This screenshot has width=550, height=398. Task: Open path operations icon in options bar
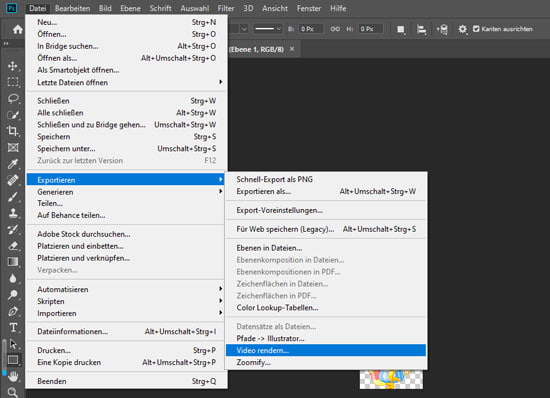pyautogui.click(x=401, y=29)
